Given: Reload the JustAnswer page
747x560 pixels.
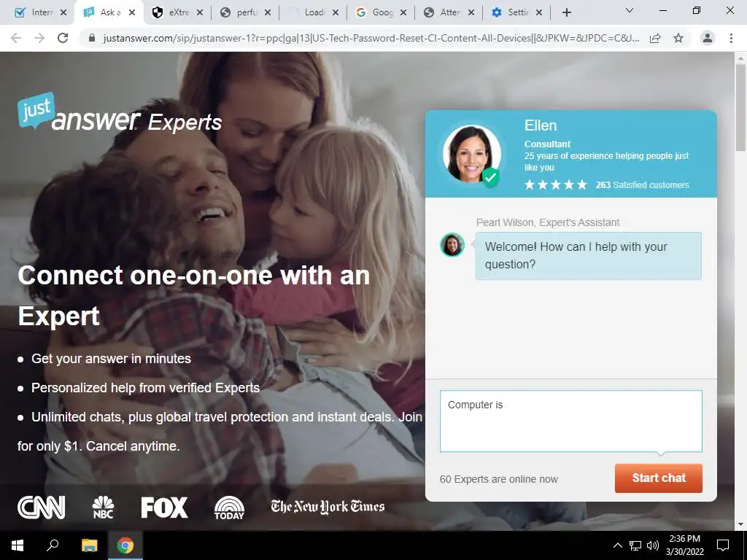Looking at the screenshot, I should pos(63,38).
